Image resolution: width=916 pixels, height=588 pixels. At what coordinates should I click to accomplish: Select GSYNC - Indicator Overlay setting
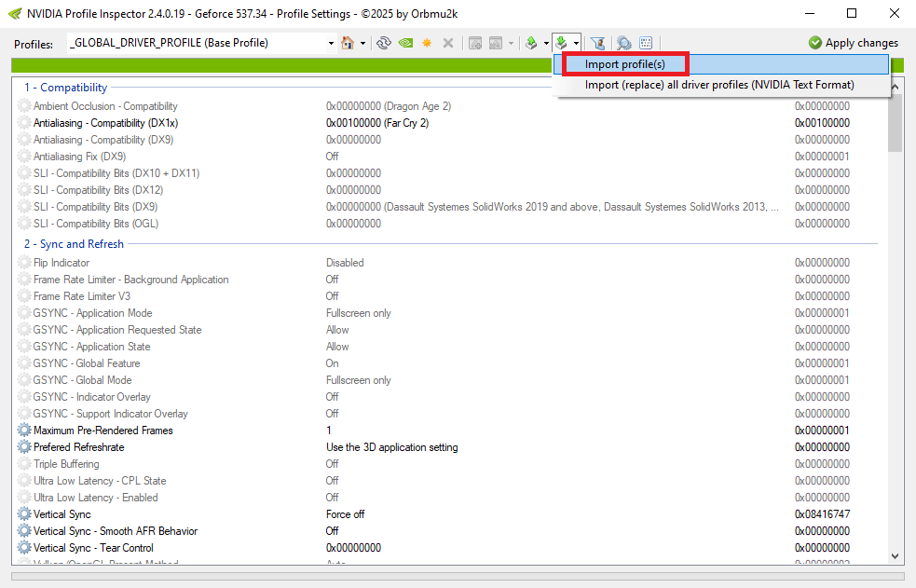(x=448, y=397)
